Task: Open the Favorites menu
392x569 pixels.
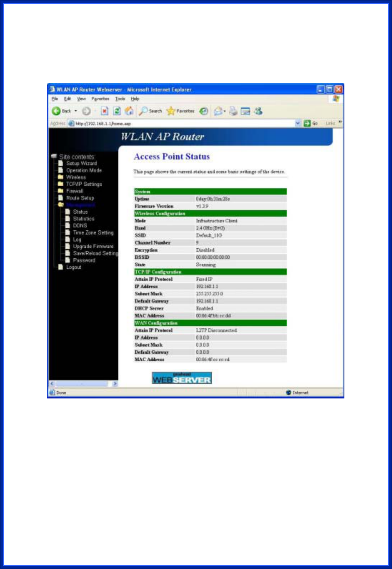Action: click(x=100, y=99)
